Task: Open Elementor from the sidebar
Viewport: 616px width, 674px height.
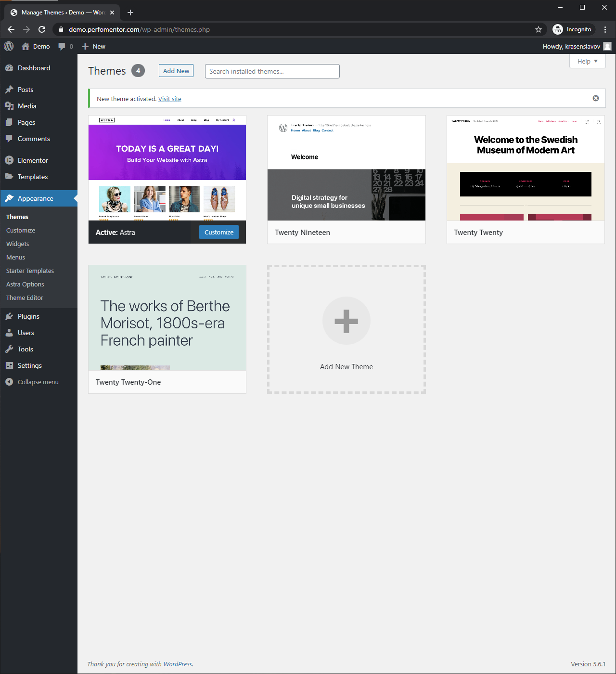Action: point(33,160)
